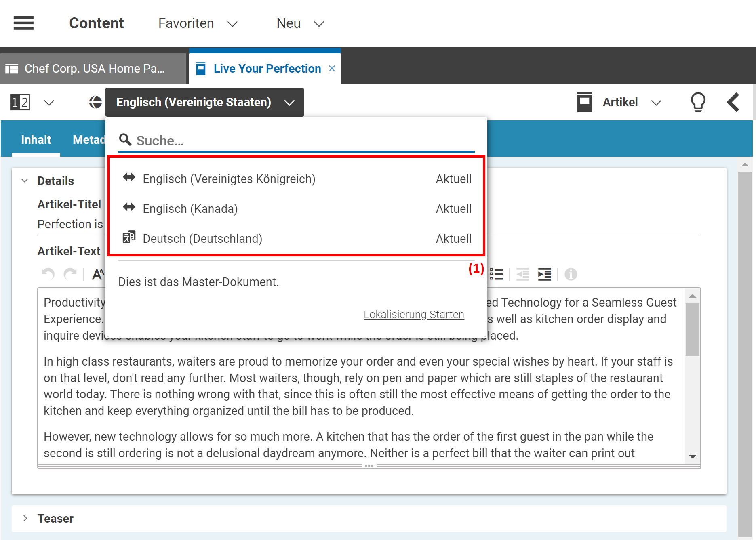Click the redo icon in text toolbar
This screenshot has width=756, height=540.
coord(70,274)
